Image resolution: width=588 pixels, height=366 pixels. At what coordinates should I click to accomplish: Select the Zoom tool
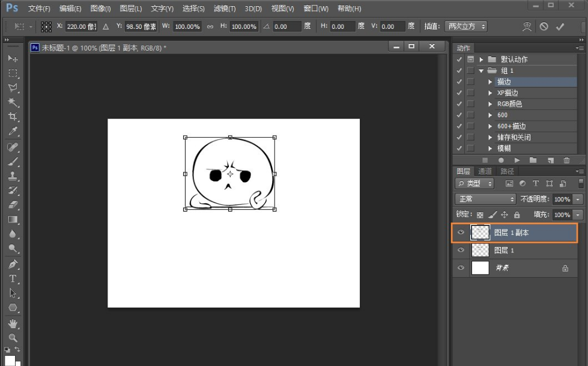point(13,337)
